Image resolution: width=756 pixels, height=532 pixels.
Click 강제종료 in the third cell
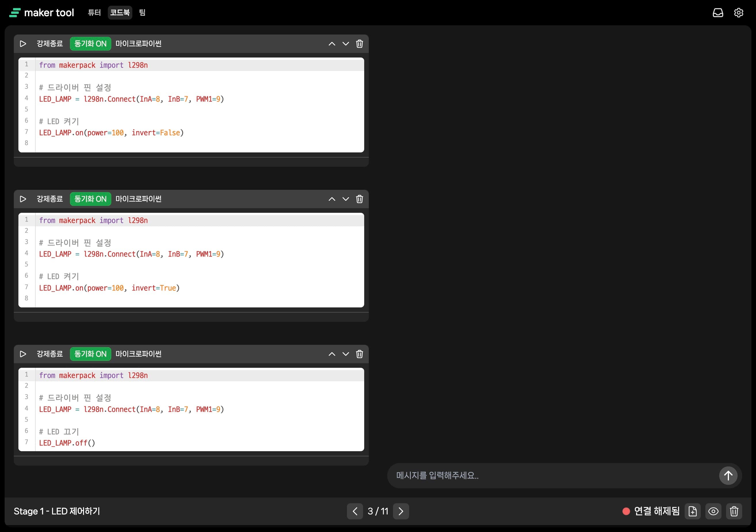point(50,354)
